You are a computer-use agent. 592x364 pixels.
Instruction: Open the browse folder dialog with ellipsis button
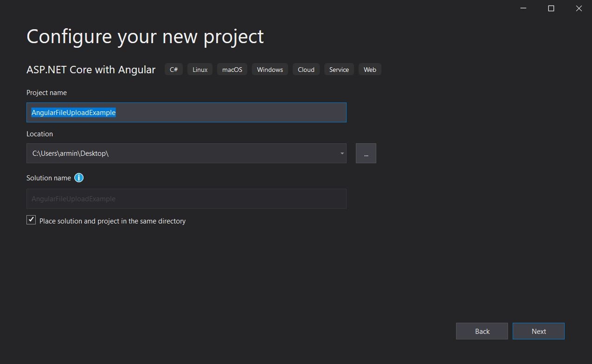[x=366, y=153]
